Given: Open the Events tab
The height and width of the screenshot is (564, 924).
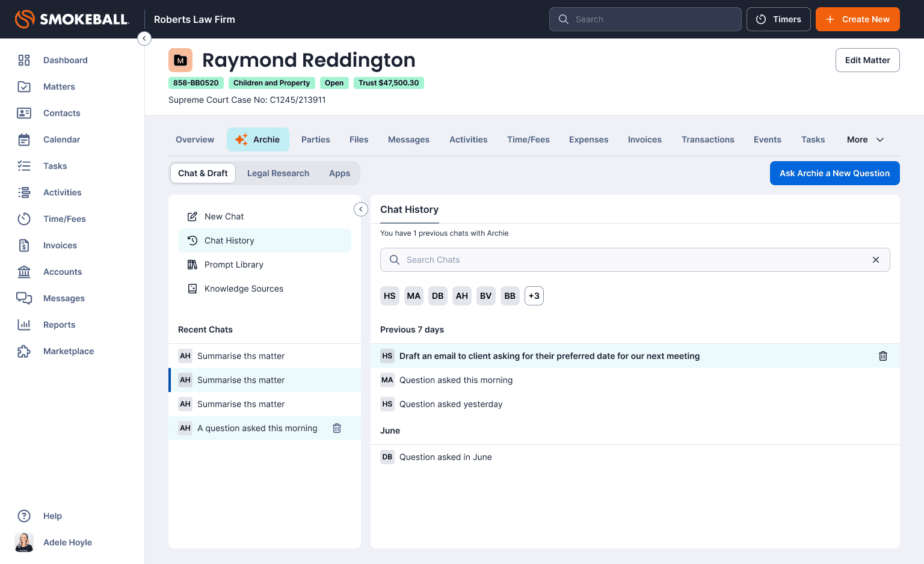Looking at the screenshot, I should [768, 139].
